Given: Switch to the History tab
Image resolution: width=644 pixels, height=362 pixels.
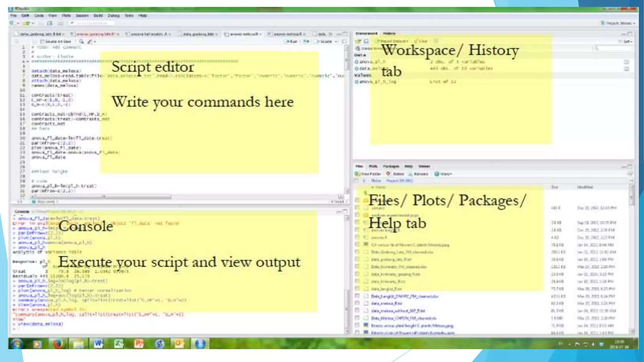Looking at the screenshot, I should (x=389, y=33).
